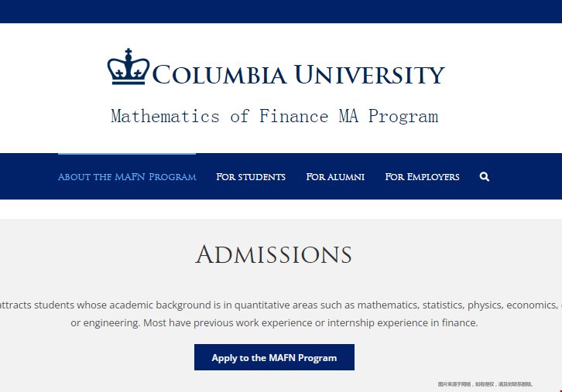Go to the For Employers menu item
The height and width of the screenshot is (392, 562).
click(422, 177)
